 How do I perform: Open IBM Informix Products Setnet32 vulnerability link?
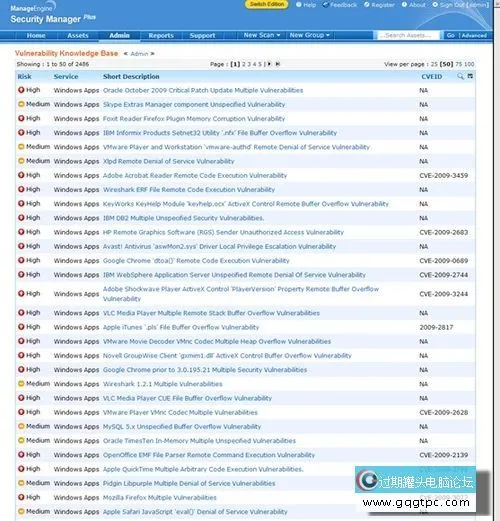(x=220, y=133)
